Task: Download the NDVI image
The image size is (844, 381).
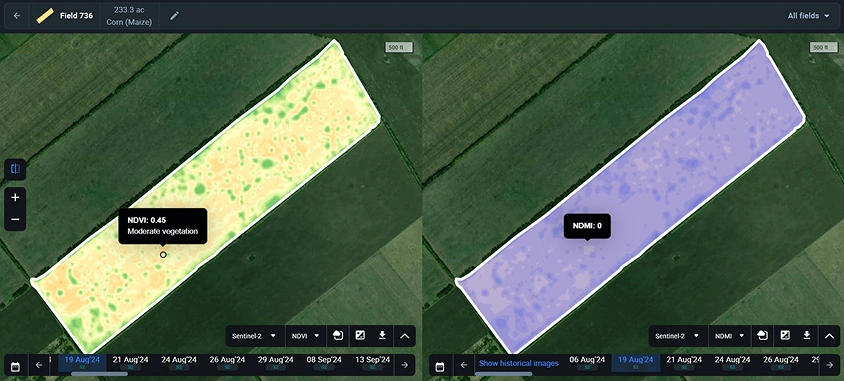Action: click(382, 336)
